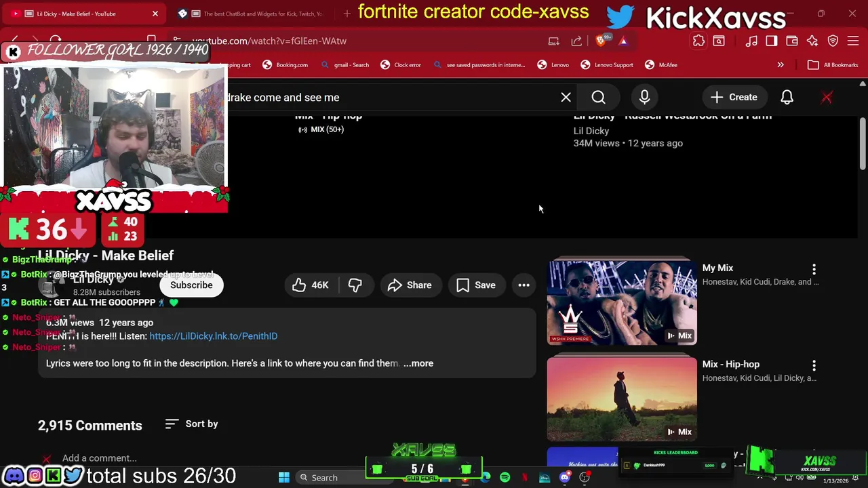
Task: Open the saved passwords bookmark
Action: pyautogui.click(x=479, y=65)
